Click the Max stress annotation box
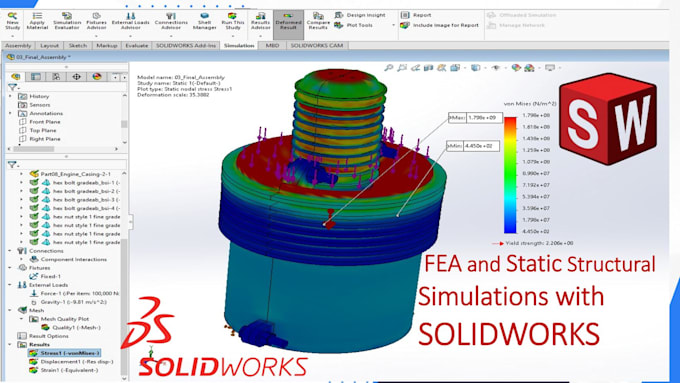Screen dimensions: 680x383 [475, 118]
